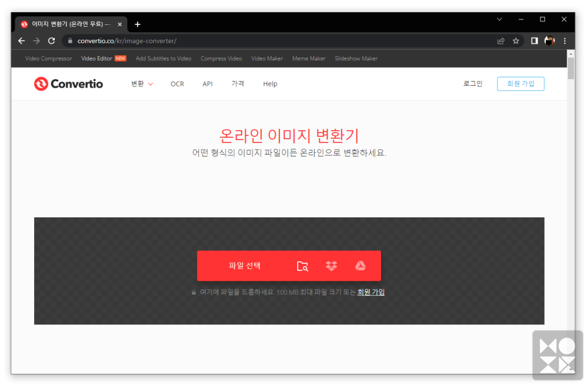
Task: Maximize the browser window
Action: pyautogui.click(x=542, y=19)
